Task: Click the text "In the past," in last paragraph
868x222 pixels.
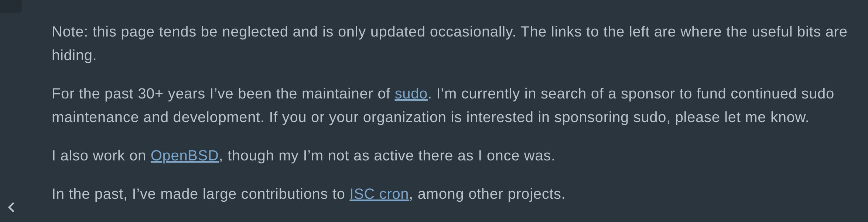Action: (x=89, y=194)
